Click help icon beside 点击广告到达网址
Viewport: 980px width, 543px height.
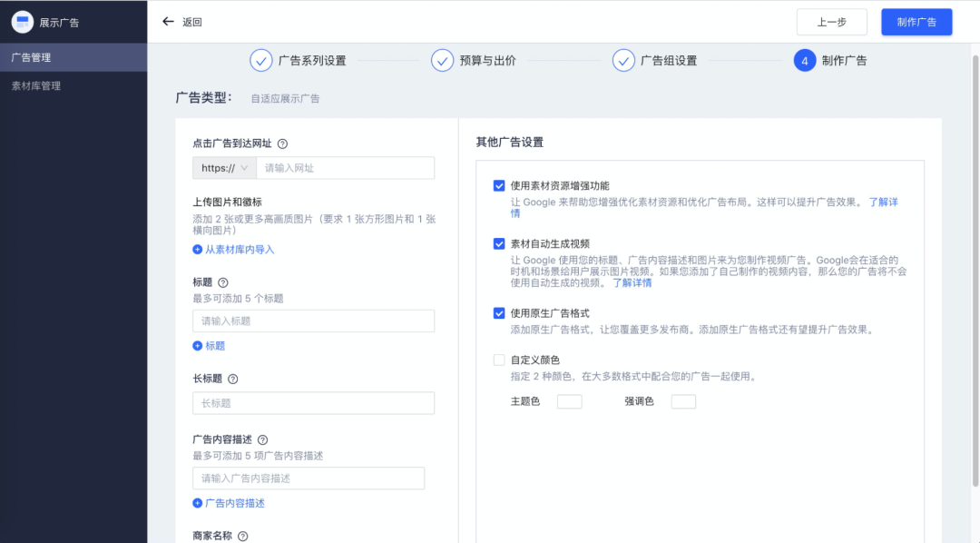tap(282, 143)
